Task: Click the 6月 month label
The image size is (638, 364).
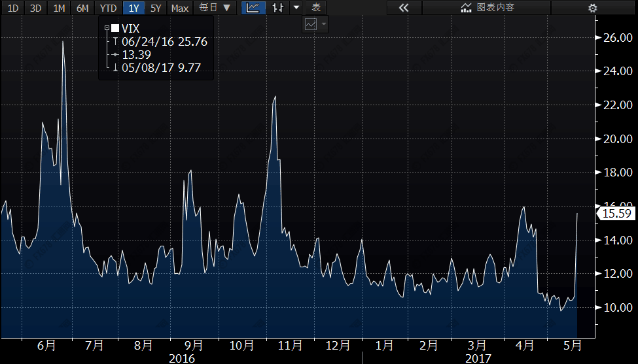Action: [x=46, y=345]
